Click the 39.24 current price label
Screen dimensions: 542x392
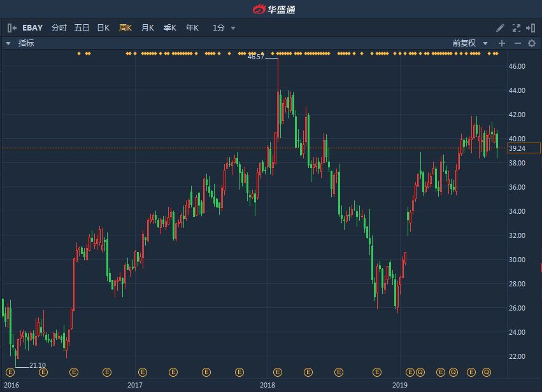(x=524, y=148)
